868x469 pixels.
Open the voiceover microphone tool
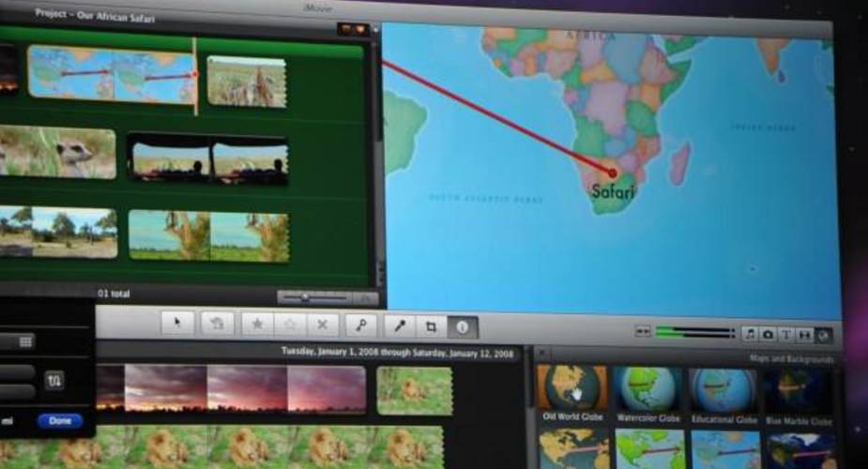399,326
